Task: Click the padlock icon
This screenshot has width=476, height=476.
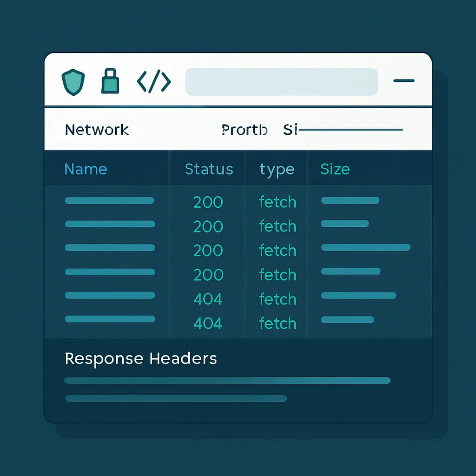Action: tap(110, 81)
